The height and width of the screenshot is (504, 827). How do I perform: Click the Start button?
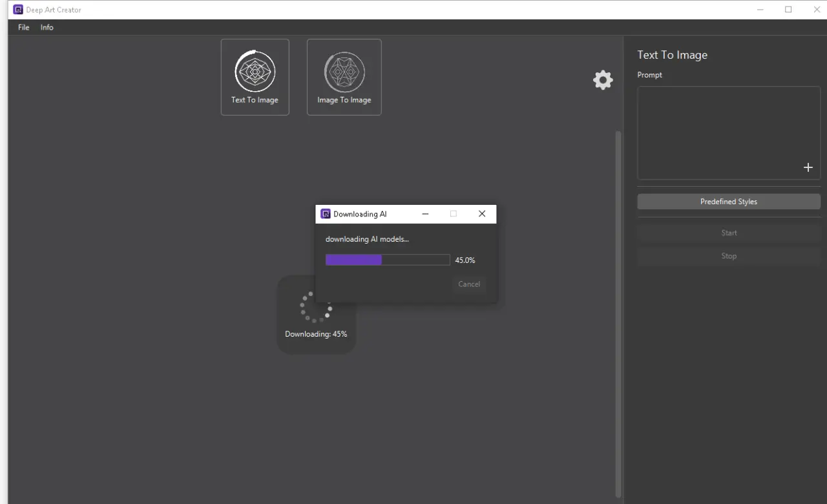(729, 233)
